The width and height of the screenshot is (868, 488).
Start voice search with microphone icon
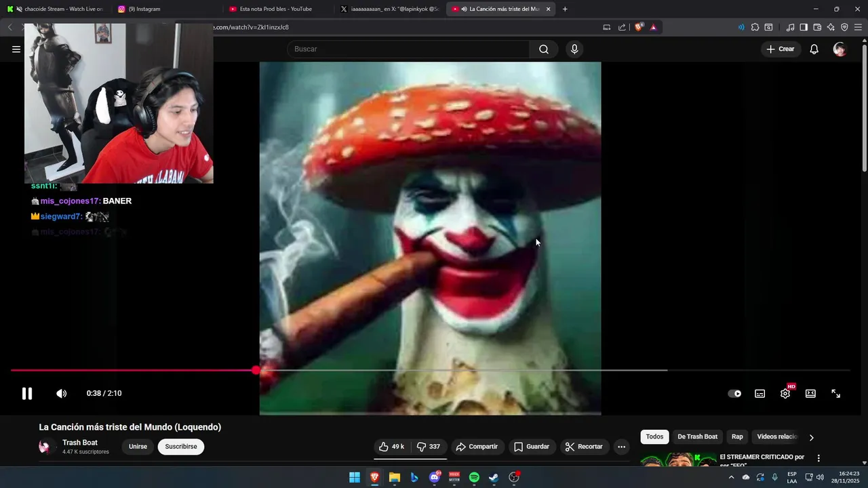coord(574,49)
